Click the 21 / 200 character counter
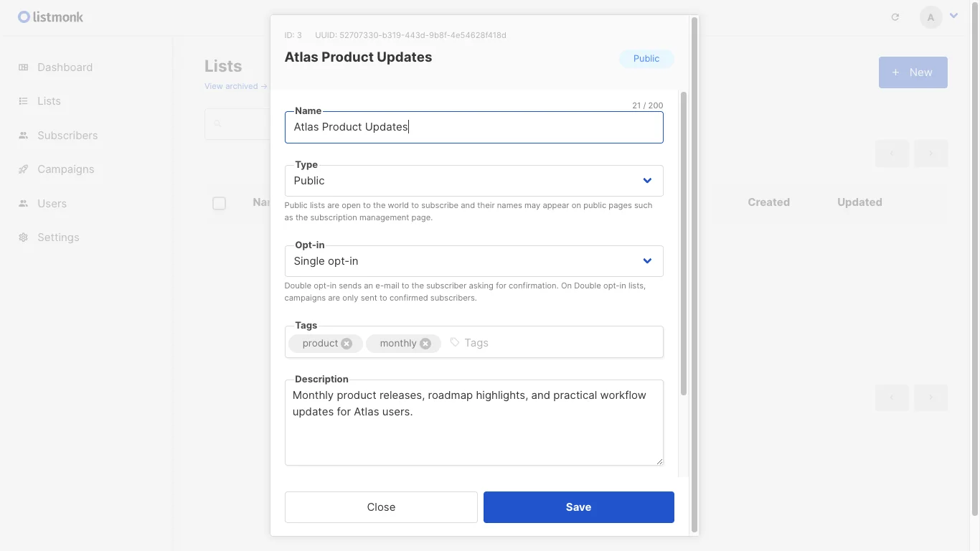The image size is (980, 551). pyautogui.click(x=648, y=105)
